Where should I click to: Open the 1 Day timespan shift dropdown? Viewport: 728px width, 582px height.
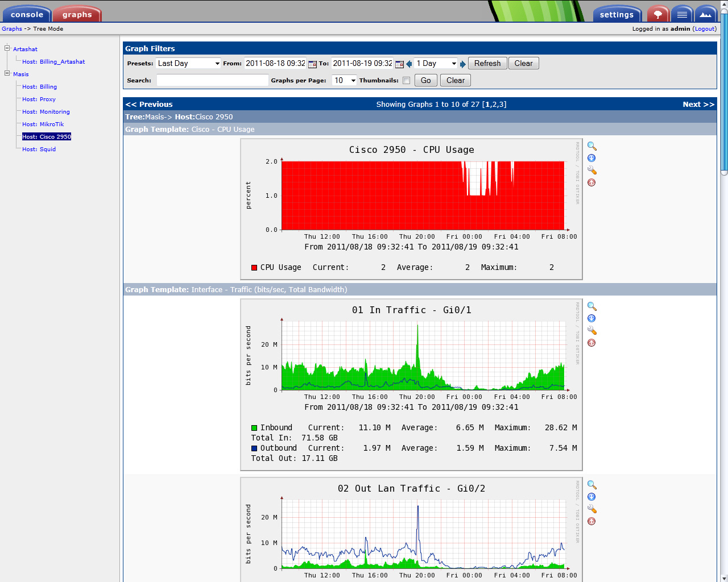click(436, 64)
